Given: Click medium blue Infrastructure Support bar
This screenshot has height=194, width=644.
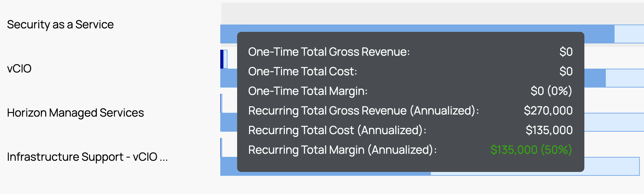Looking at the screenshot, I should point(228,166).
